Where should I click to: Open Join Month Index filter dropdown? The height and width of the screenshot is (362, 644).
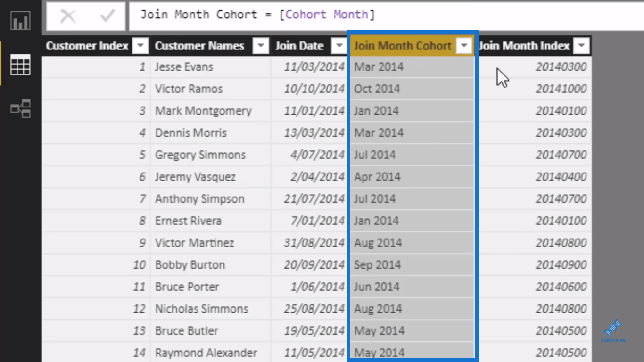582,46
